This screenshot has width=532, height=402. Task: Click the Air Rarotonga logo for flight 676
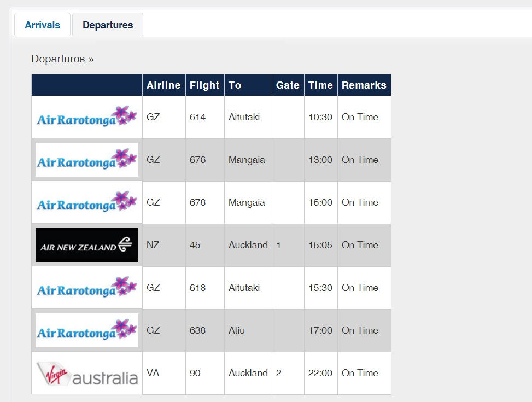click(86, 160)
